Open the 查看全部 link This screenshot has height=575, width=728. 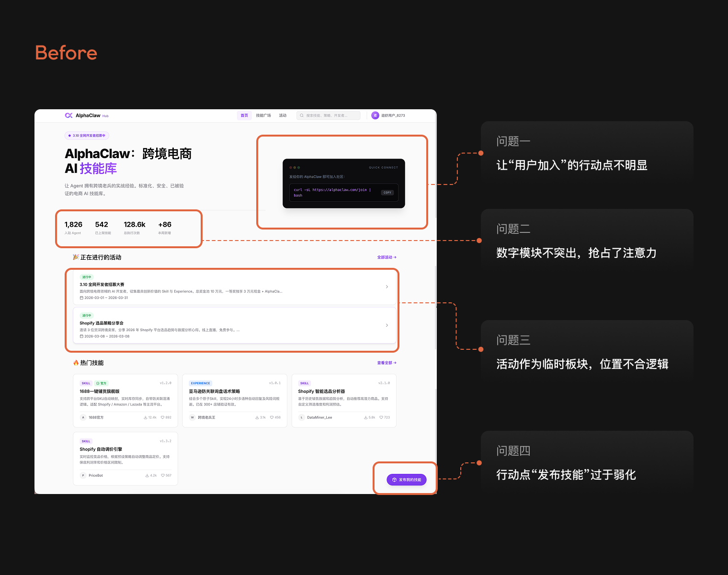click(x=387, y=363)
